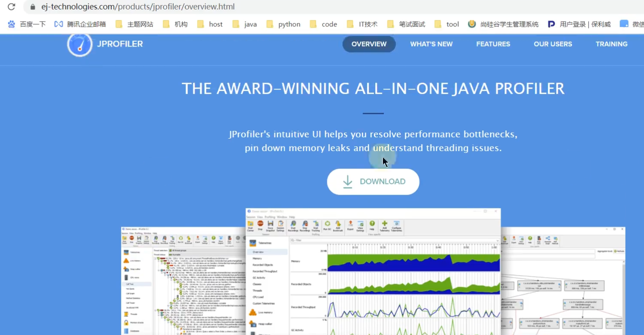Viewport: 644px width, 335px height.
Task: Switch to the OUR USERS tab
Action: tap(553, 44)
